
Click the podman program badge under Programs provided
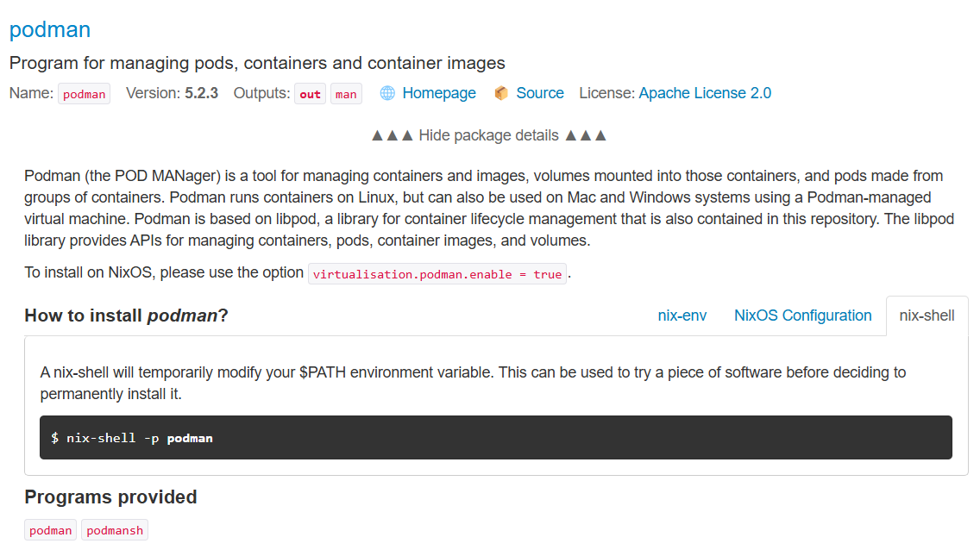51,530
